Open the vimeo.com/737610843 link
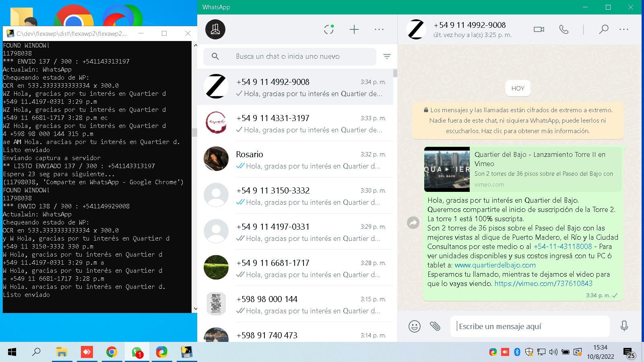The image size is (644, 362). 543,284
